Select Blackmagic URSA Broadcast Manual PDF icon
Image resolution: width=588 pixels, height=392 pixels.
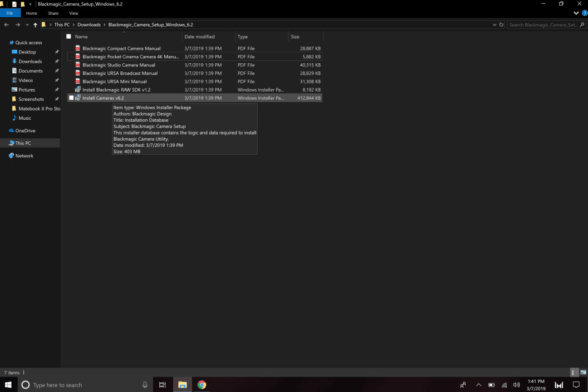pyautogui.click(x=77, y=73)
